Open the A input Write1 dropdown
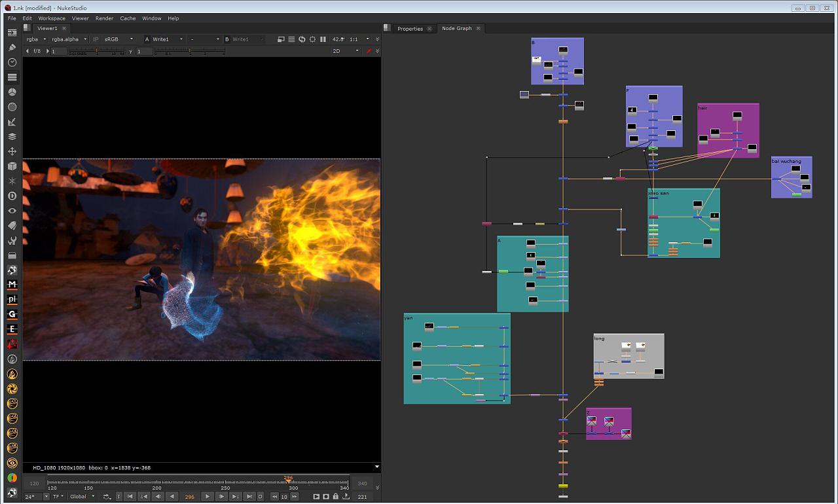Image resolution: width=838 pixels, height=504 pixels. tap(168, 39)
